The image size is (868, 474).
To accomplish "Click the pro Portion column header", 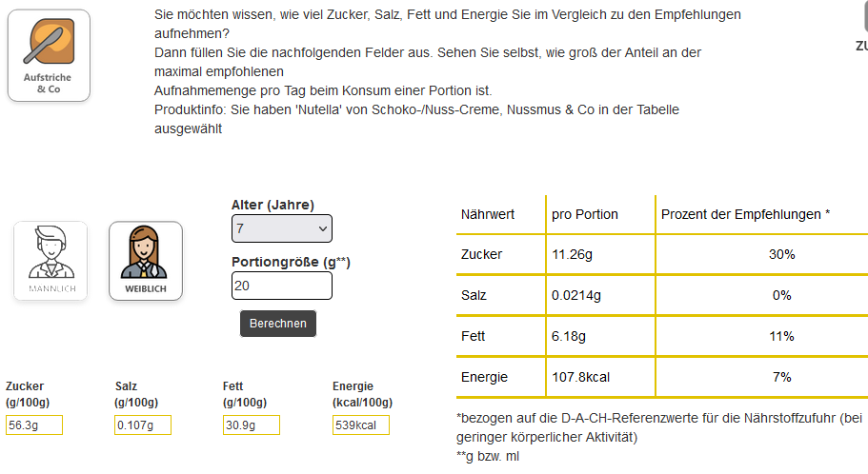I will click(x=585, y=214).
